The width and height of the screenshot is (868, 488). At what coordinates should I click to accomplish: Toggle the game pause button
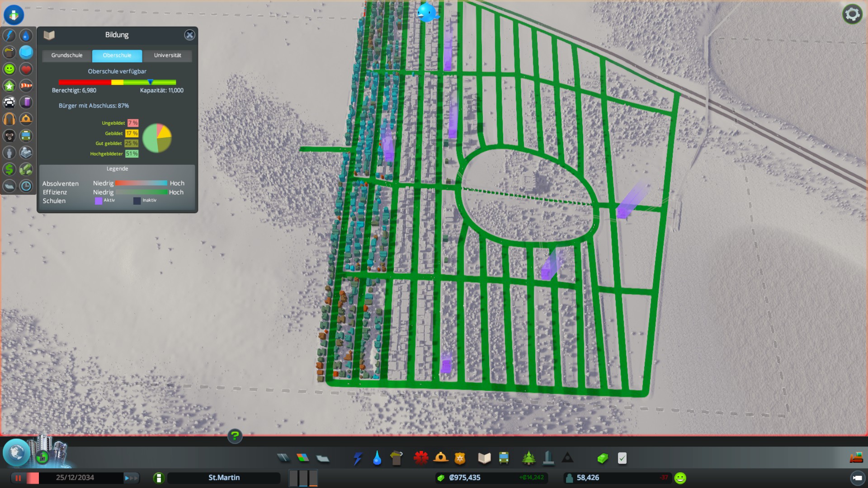19,478
